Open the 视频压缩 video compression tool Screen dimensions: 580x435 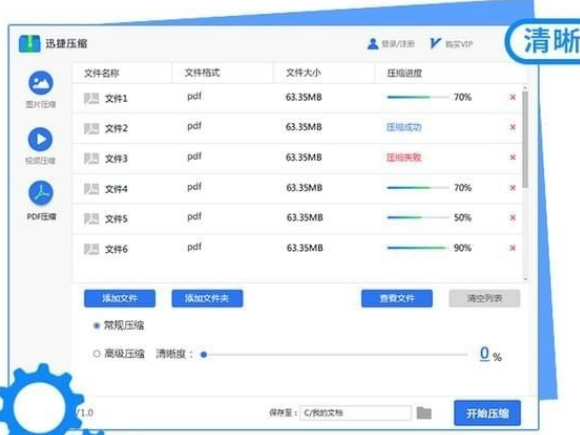coord(41,146)
